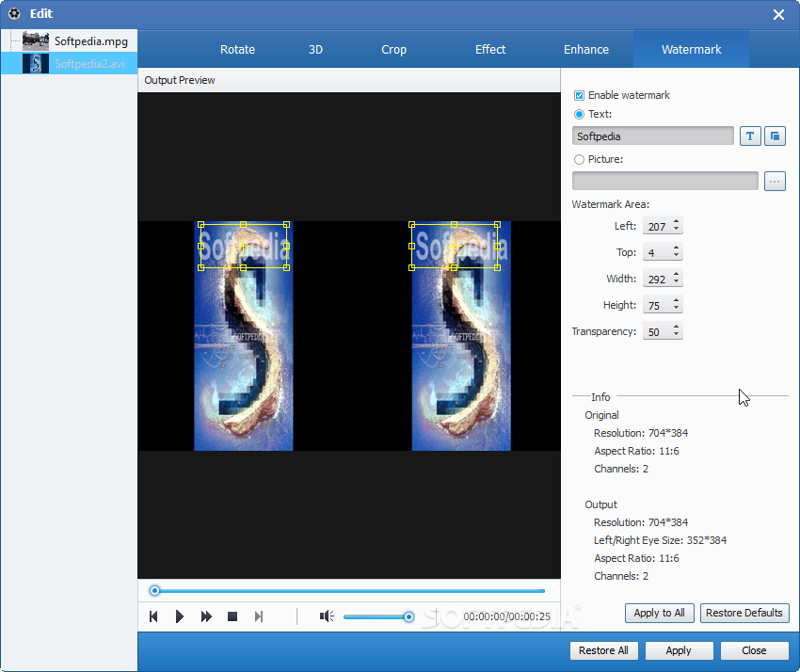The image size is (800, 672).
Task: Click the original Resolution: 704*384 text
Action: [641, 433]
